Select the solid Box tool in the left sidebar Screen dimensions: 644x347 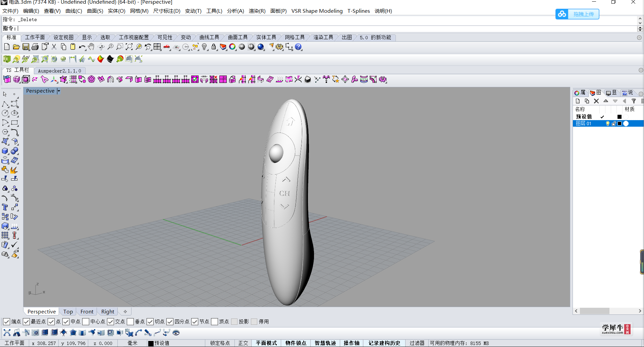[5, 151]
